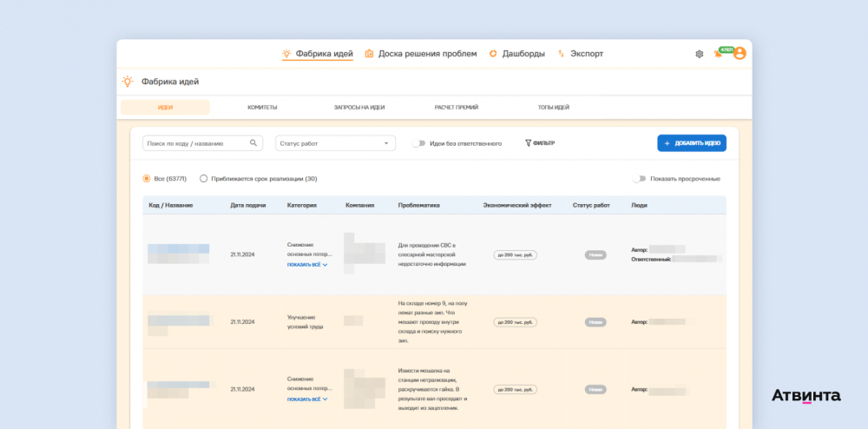Switch to the Комитеты tab

click(x=262, y=108)
